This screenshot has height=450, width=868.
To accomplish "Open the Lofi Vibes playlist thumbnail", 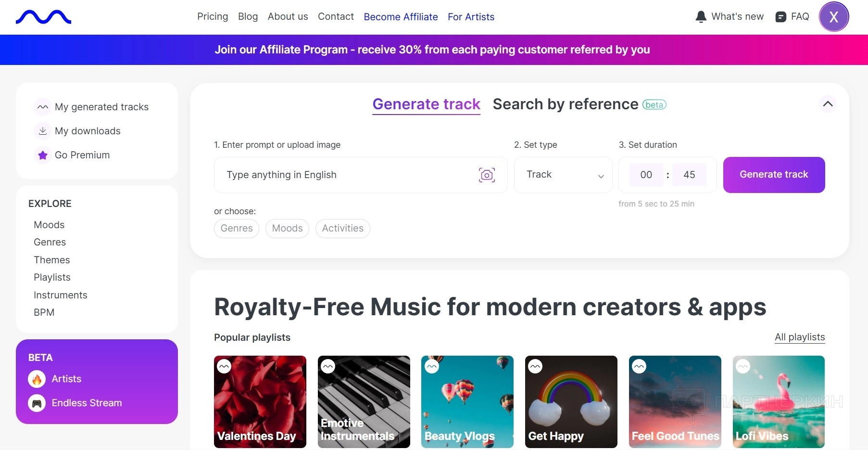I will pos(778,401).
